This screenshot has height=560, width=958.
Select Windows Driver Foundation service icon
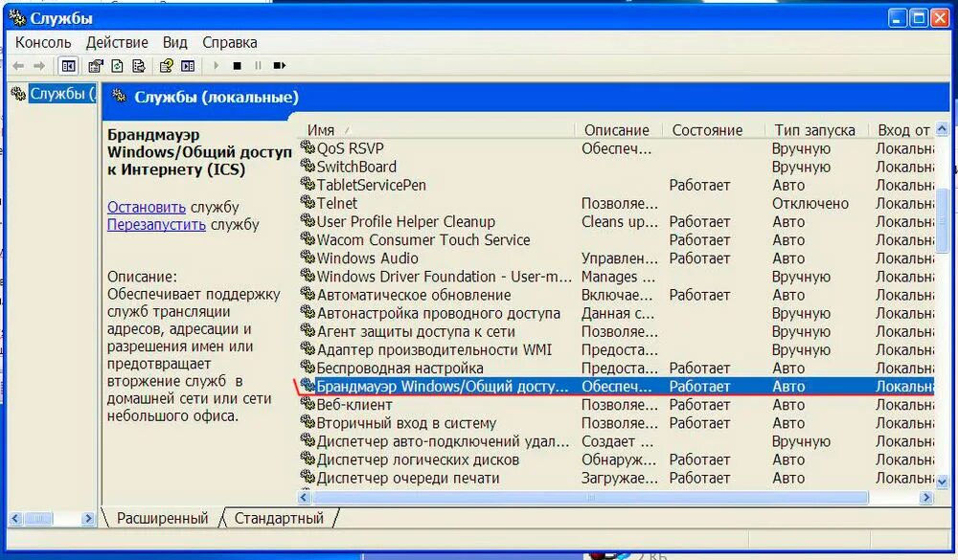click(x=308, y=276)
